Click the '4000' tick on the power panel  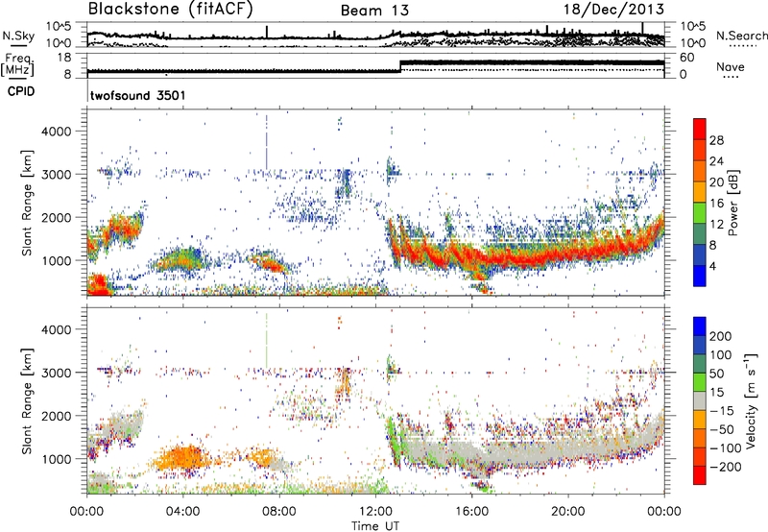point(57,132)
